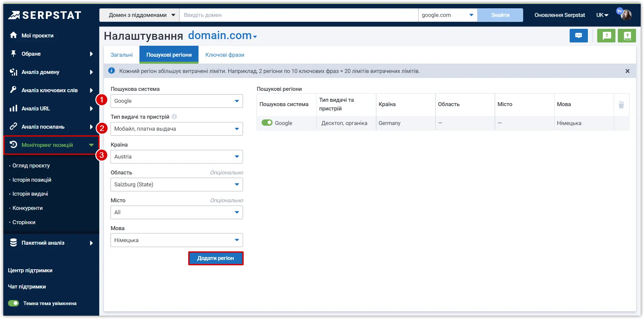Open the Область Salzburg (State) dropdown
Image resolution: width=644 pixels, height=319 pixels.
click(177, 184)
